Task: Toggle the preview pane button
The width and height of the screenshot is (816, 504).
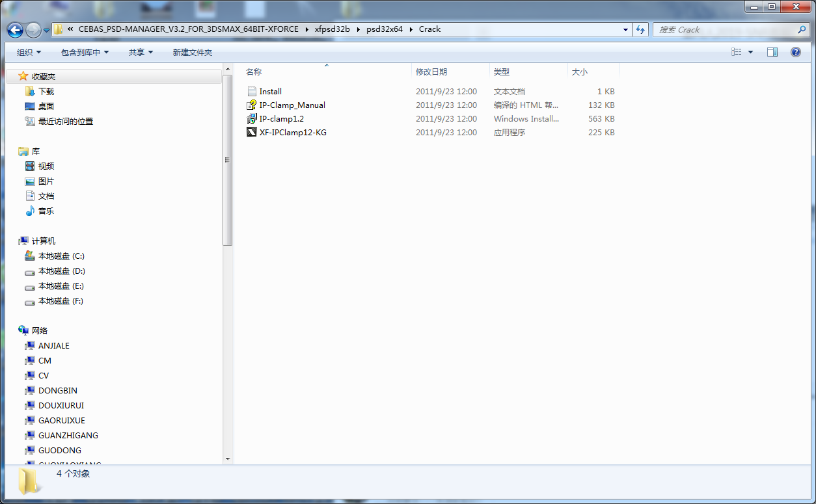Action: coord(772,52)
